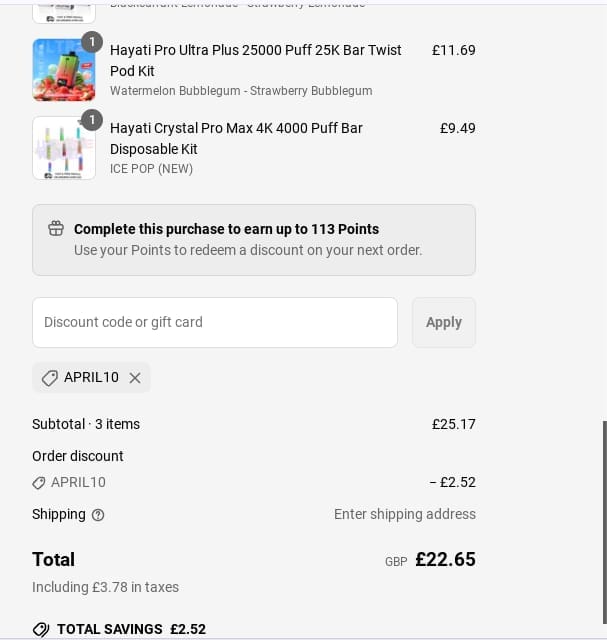This screenshot has width=607, height=640.
Task: Click the £22.65 total amount
Action: click(445, 559)
